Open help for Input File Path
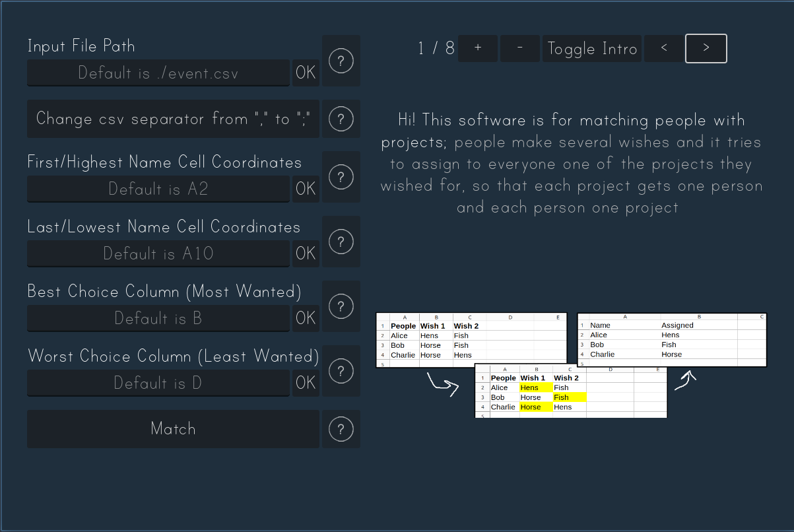Image resolution: width=794 pixels, height=532 pixels. click(341, 61)
